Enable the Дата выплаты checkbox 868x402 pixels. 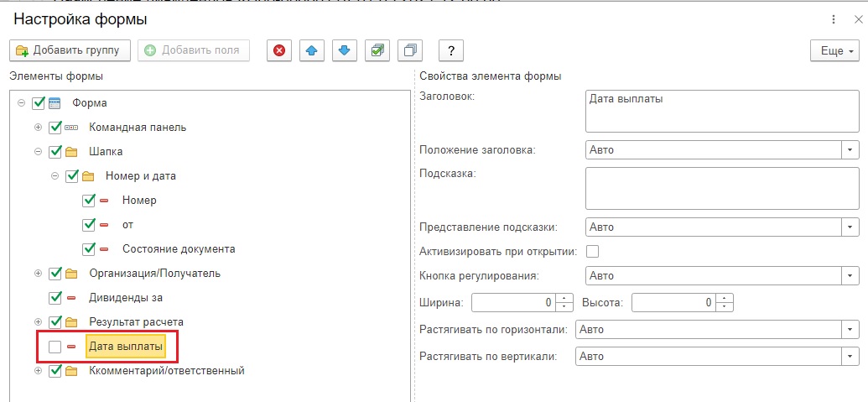55,347
